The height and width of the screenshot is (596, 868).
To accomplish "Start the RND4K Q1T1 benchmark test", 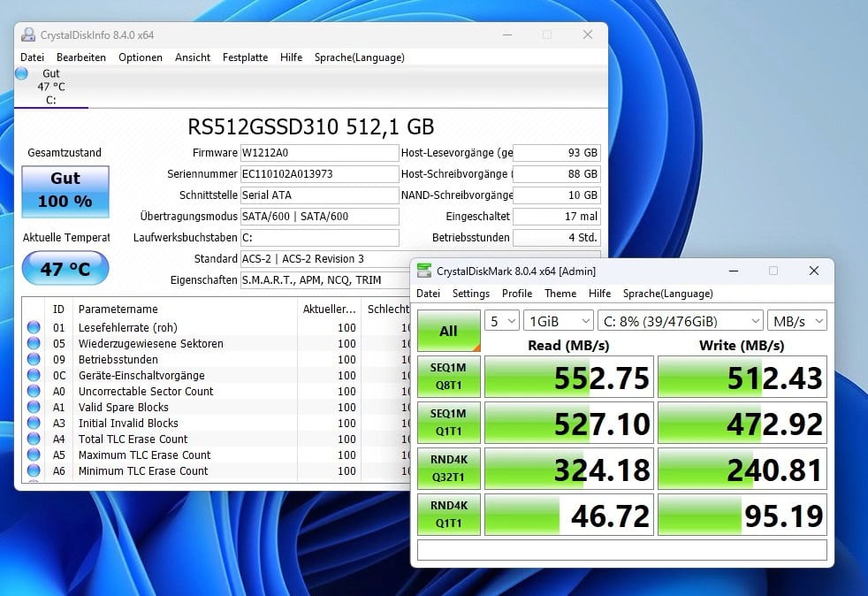I will tap(448, 515).
